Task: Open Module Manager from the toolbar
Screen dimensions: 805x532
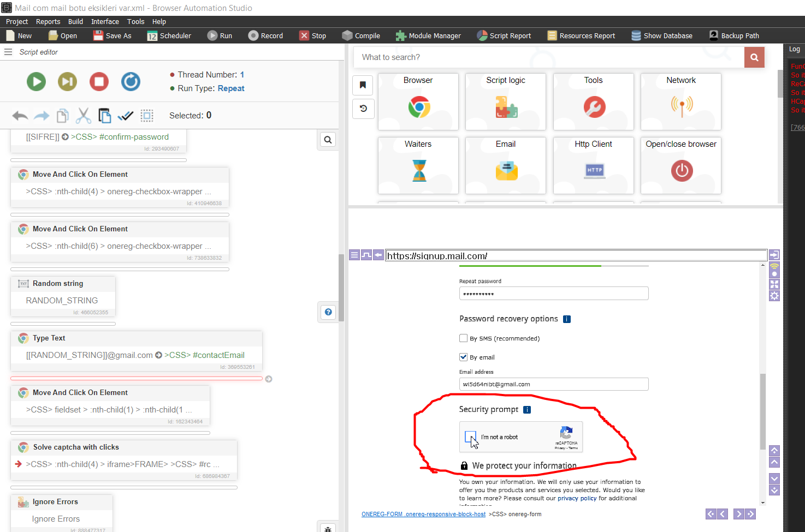Action: (x=429, y=35)
